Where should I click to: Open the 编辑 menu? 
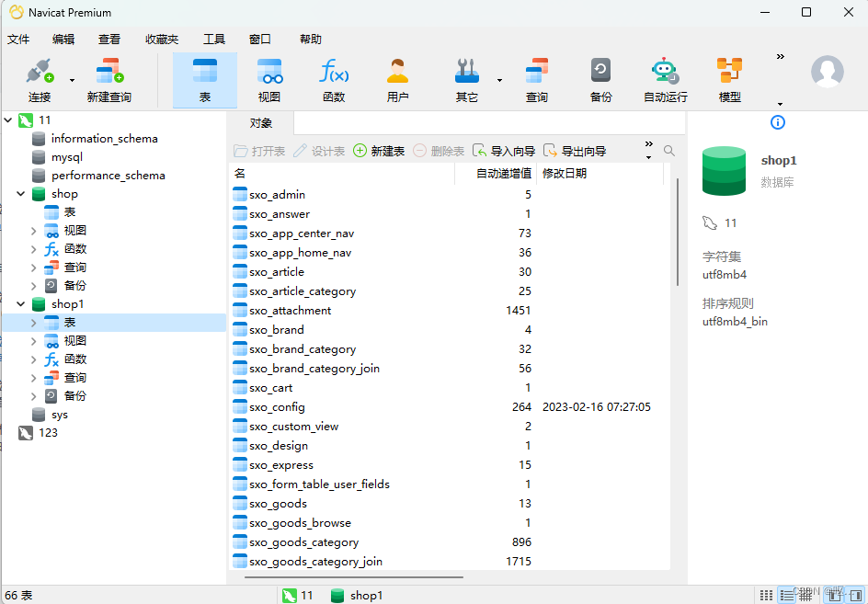(x=63, y=40)
